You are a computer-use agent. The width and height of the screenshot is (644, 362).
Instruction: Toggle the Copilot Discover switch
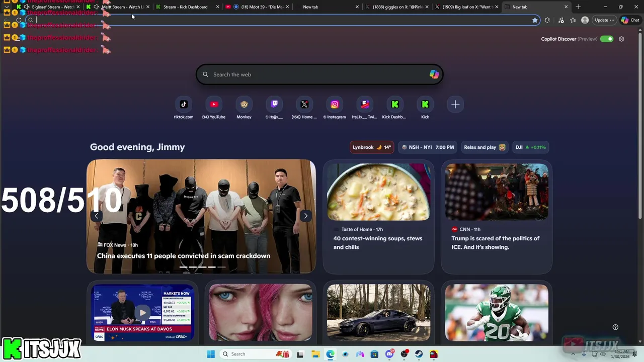pos(607,39)
